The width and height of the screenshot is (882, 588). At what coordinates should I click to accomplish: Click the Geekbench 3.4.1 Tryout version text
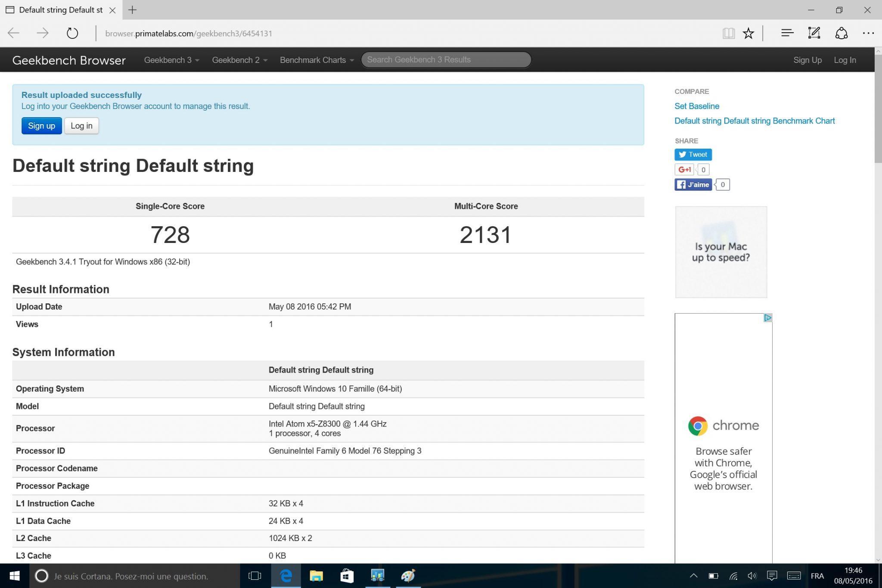click(103, 262)
